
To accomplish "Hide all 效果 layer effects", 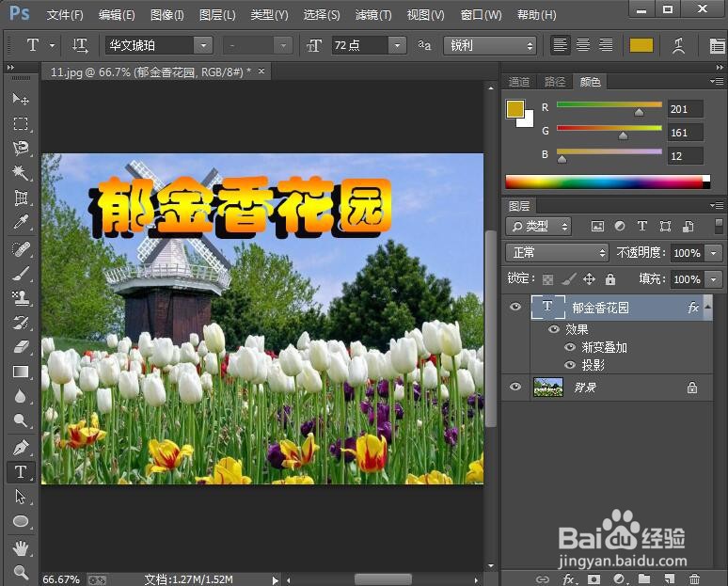I will tap(553, 329).
